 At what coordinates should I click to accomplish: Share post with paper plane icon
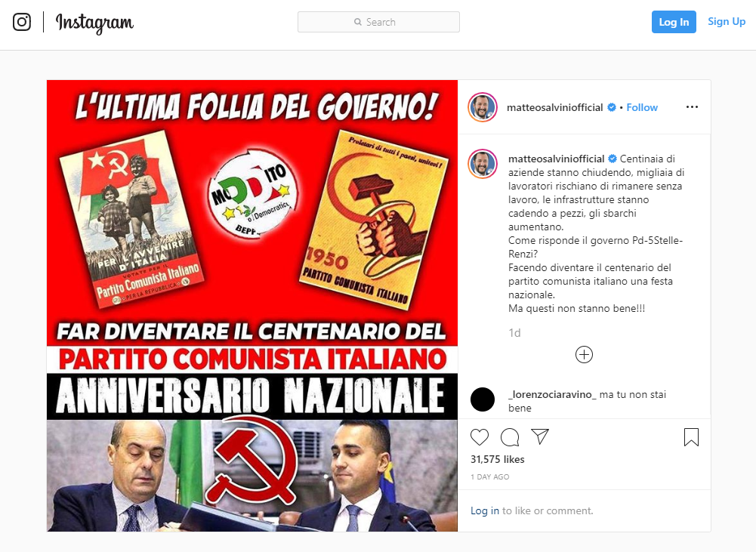click(x=540, y=436)
